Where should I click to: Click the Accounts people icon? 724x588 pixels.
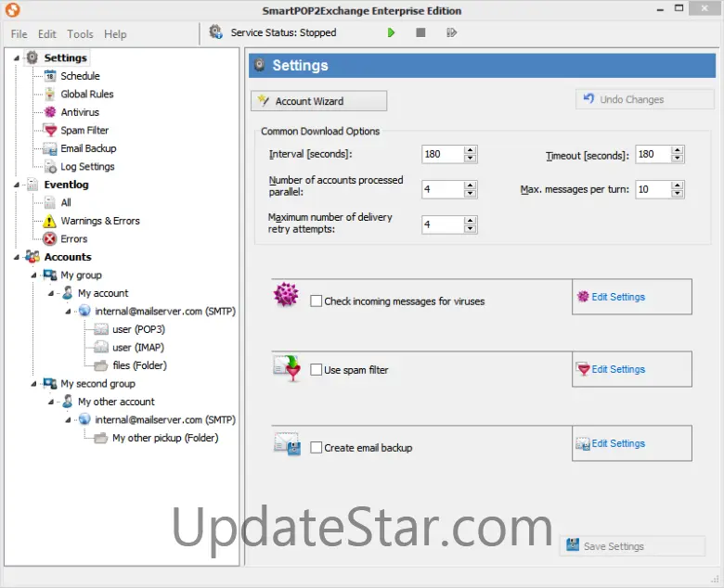point(32,257)
